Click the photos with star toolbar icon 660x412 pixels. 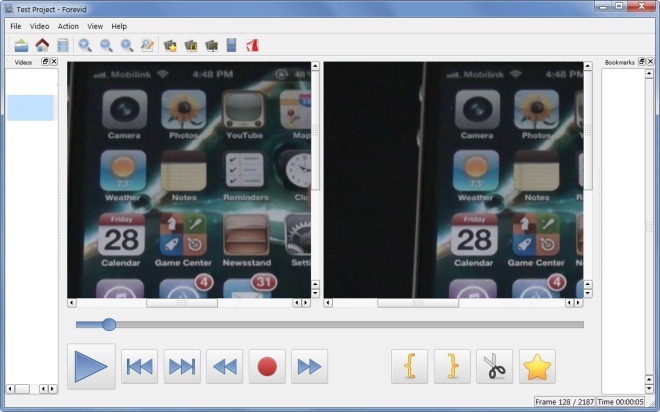(170, 45)
